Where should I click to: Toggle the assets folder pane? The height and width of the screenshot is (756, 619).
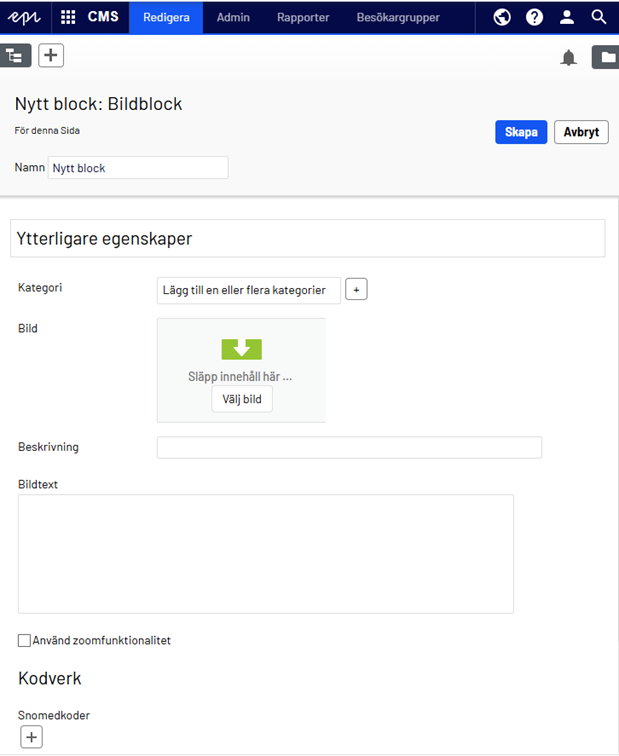click(x=605, y=57)
